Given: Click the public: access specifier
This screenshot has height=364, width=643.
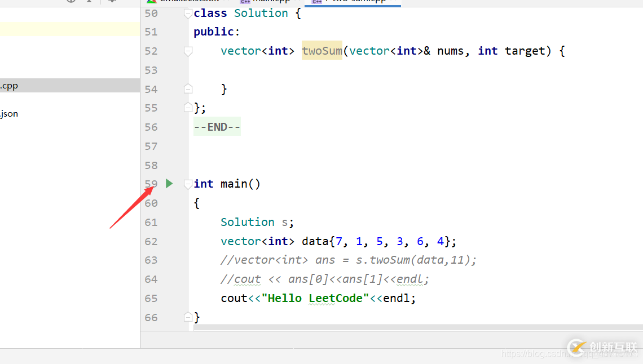Looking at the screenshot, I should pyautogui.click(x=217, y=32).
